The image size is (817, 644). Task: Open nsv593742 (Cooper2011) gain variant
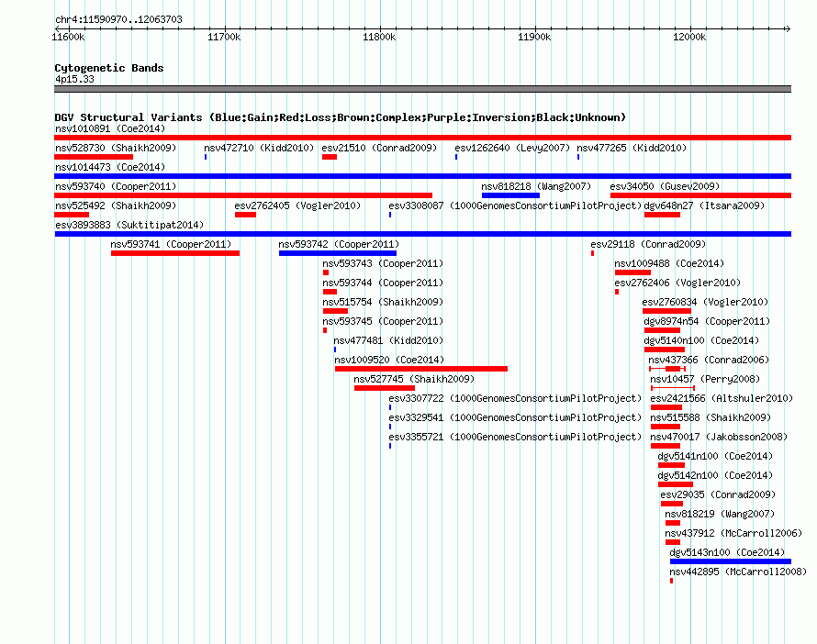click(x=338, y=253)
